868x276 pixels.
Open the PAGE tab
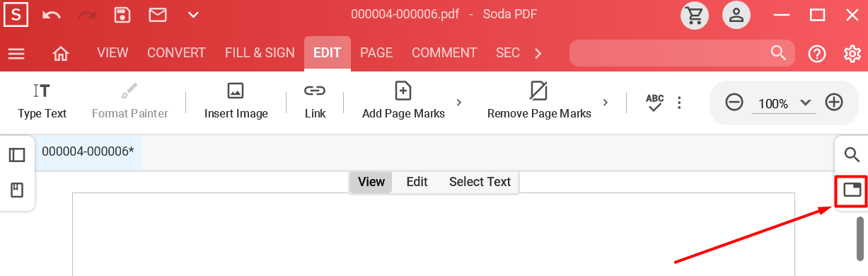376,53
